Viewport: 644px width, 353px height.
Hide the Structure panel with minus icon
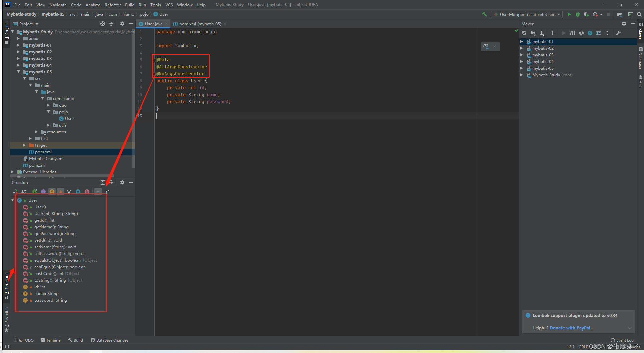click(x=131, y=182)
